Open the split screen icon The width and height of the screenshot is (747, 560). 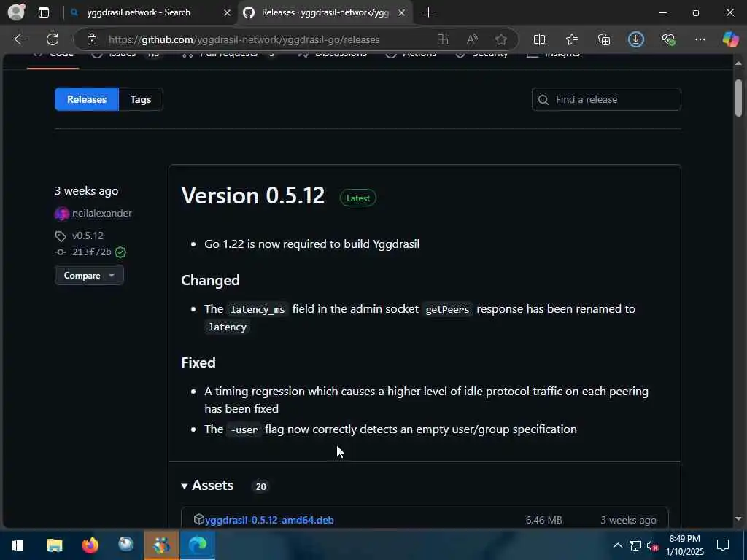(x=539, y=39)
